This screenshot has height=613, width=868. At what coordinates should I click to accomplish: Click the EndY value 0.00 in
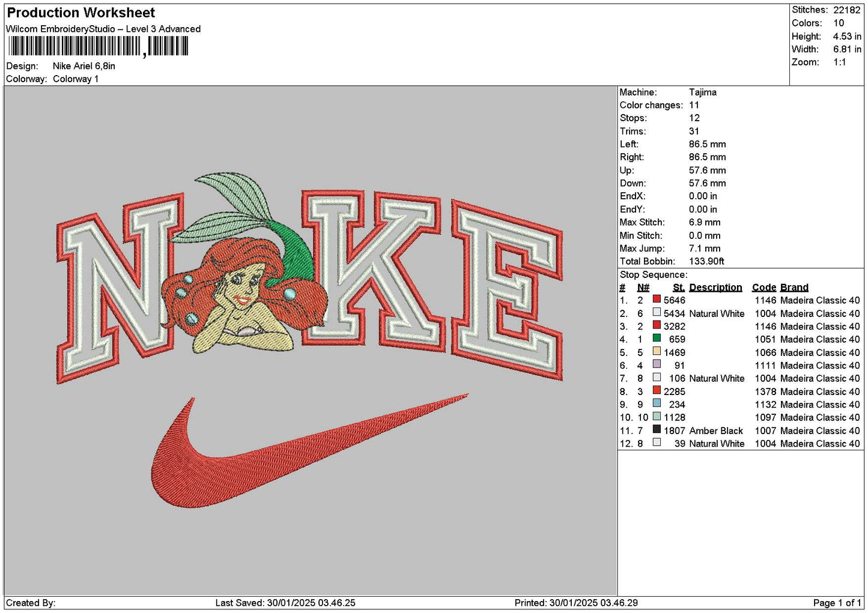coord(703,210)
